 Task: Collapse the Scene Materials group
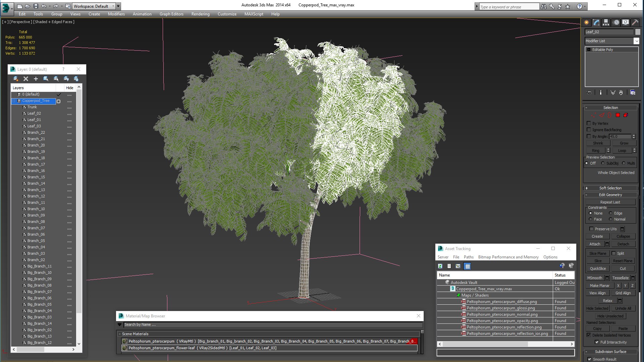tap(120, 334)
